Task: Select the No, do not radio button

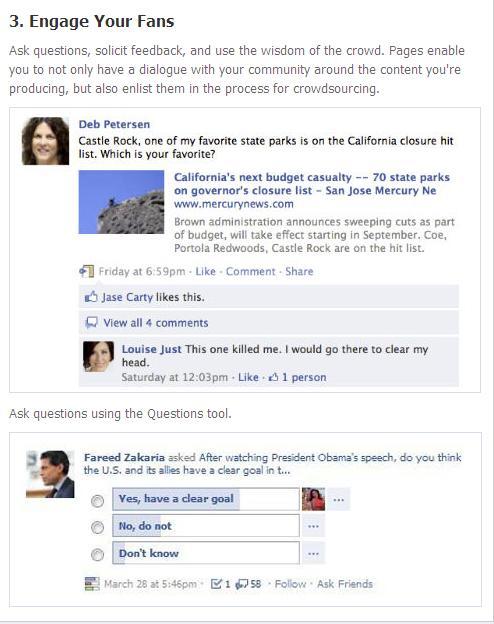Action: point(98,527)
